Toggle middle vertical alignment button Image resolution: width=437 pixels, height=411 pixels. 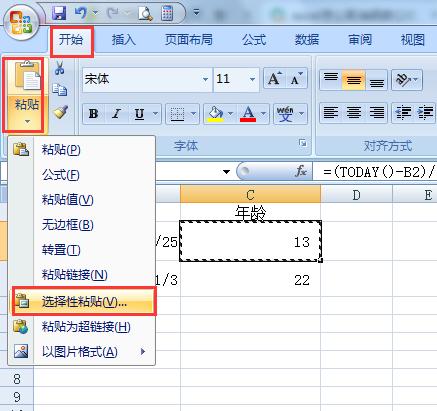(x=353, y=80)
